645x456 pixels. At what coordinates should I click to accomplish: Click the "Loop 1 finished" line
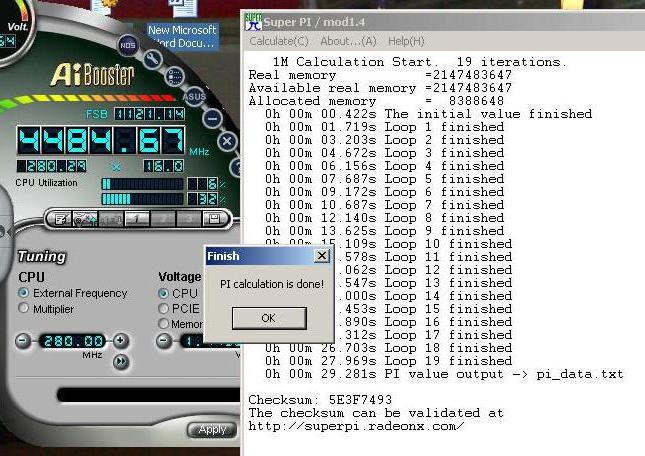click(384, 127)
